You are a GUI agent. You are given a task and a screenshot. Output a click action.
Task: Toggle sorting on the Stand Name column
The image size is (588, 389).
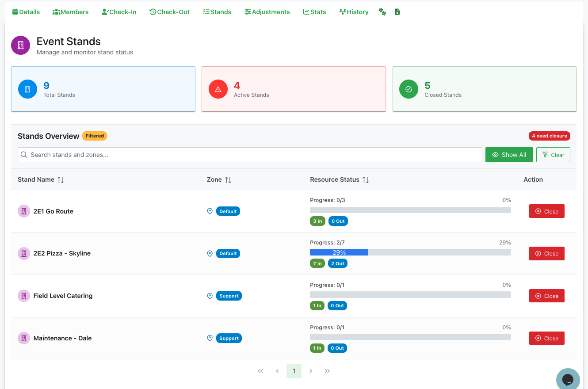[61, 179]
